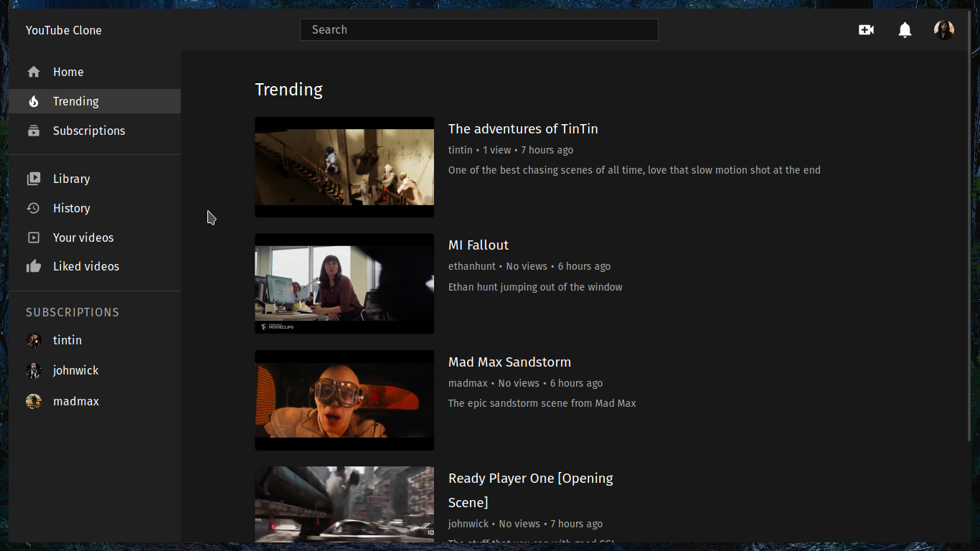The width and height of the screenshot is (980, 551).
Task: Click johnwick channel avatar in subscriptions
Action: coord(34,371)
